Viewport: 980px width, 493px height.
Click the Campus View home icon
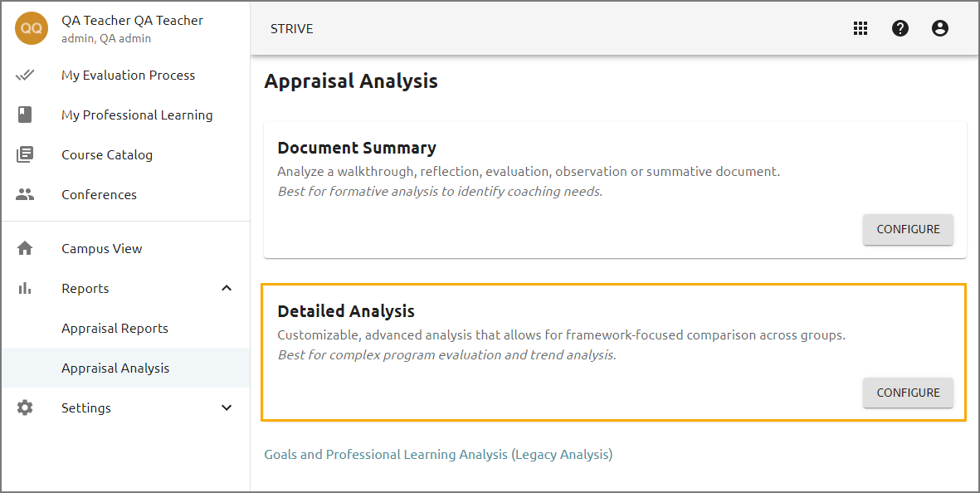point(25,249)
